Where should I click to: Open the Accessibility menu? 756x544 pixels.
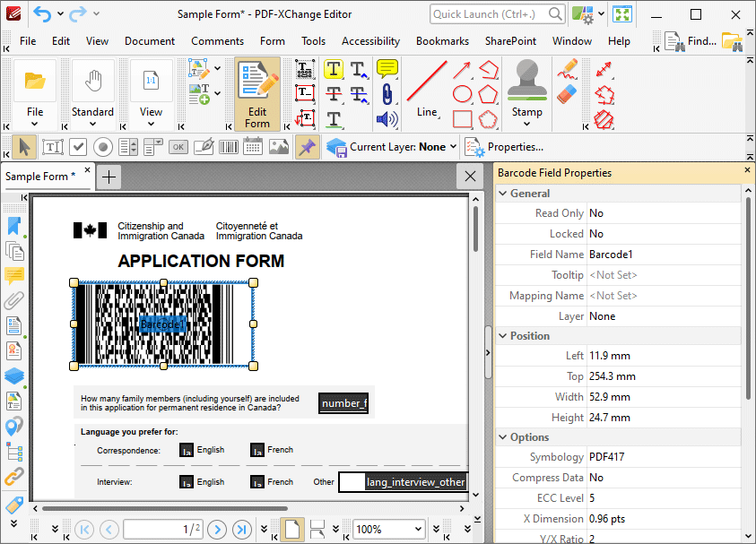[x=370, y=41]
